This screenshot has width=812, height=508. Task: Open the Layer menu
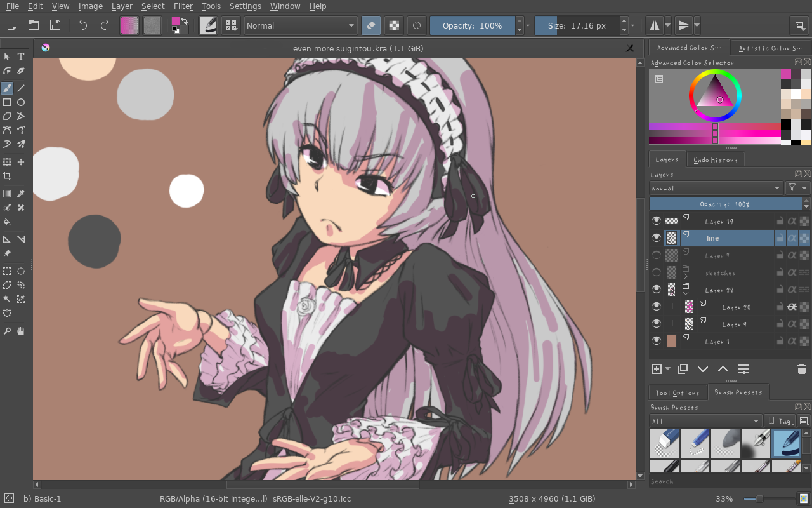(122, 6)
